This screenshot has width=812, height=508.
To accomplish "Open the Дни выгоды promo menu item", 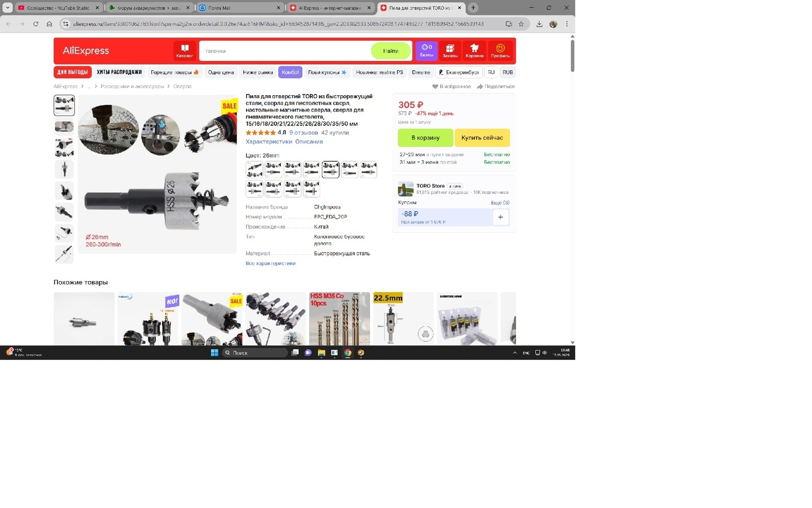I will click(x=72, y=72).
